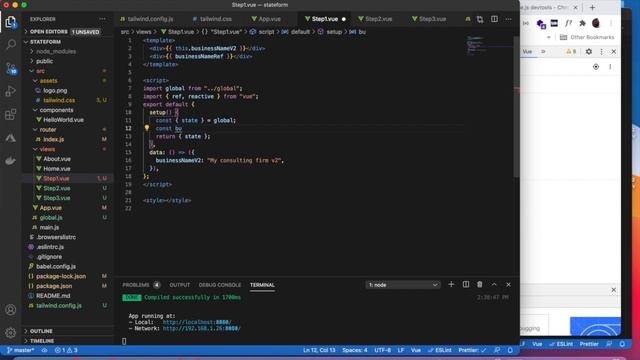Open HelloWorld.vue in the file tree
This screenshot has width=640, height=360.
point(63,120)
